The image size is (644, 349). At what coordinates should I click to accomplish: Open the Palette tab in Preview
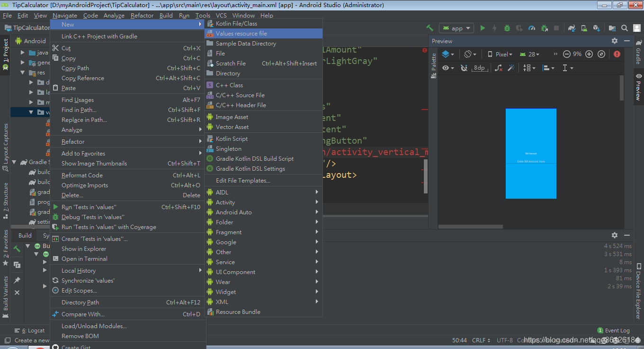[433, 65]
